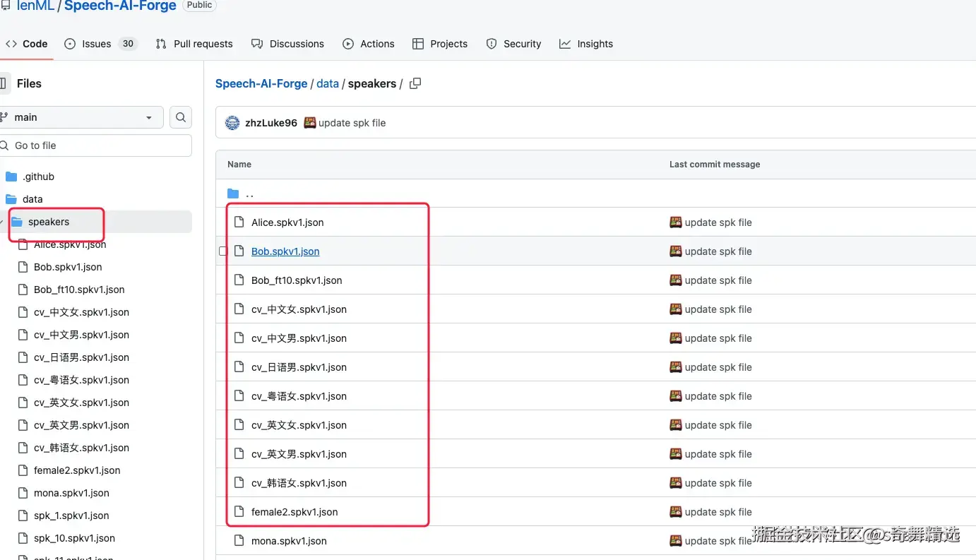Click the data breadcrumb link

click(328, 83)
